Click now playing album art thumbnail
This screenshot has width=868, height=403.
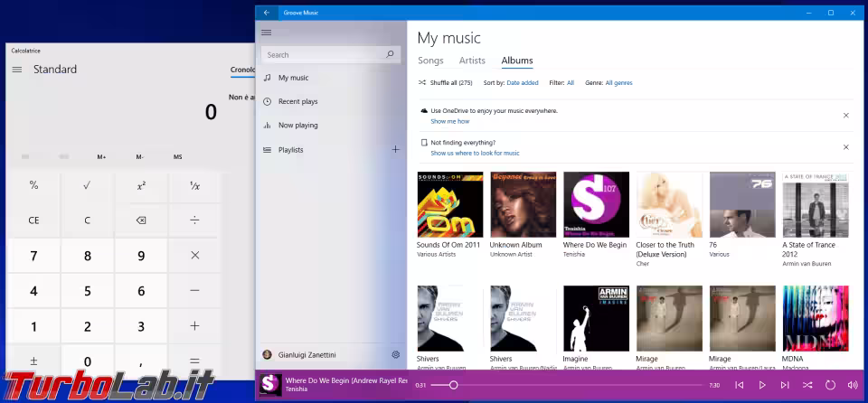[x=270, y=385]
